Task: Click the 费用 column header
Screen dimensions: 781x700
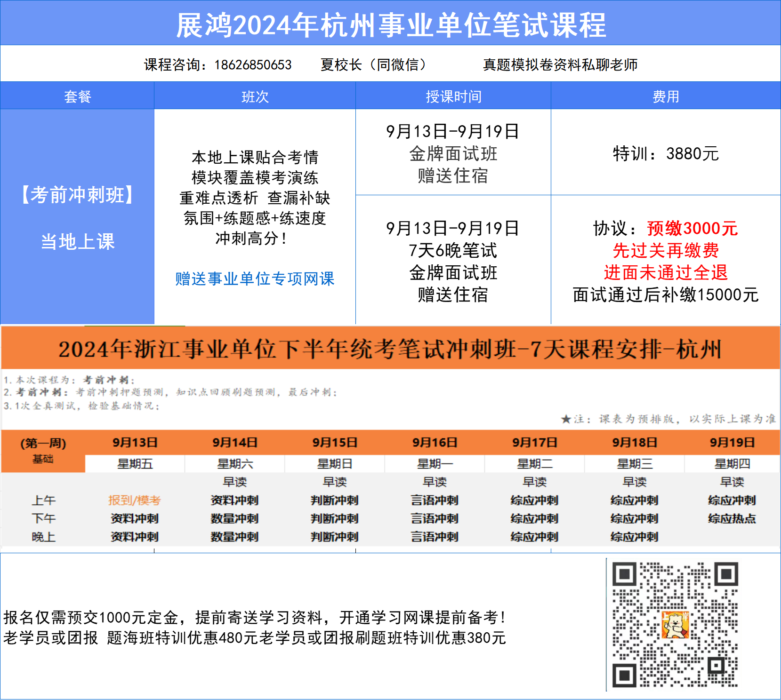Action: pyautogui.click(x=666, y=96)
